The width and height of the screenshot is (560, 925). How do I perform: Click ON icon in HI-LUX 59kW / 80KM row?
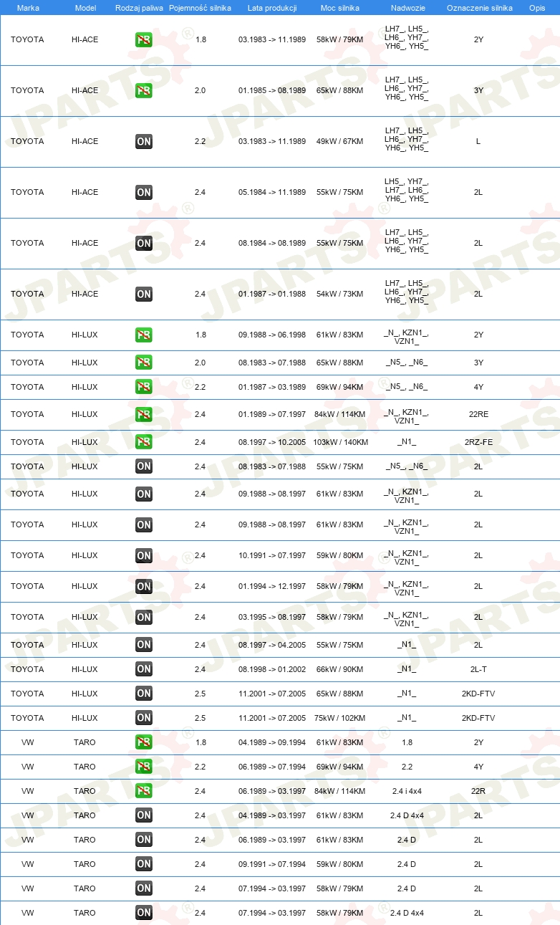(x=144, y=556)
